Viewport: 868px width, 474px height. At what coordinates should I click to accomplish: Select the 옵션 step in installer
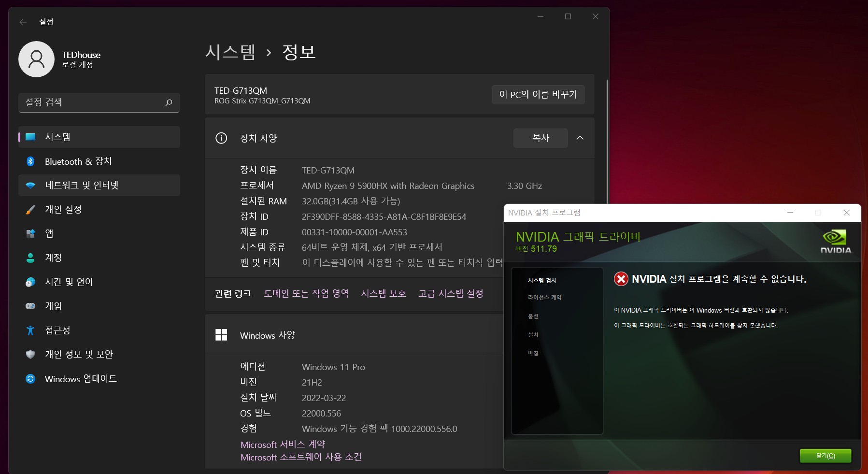point(533,316)
